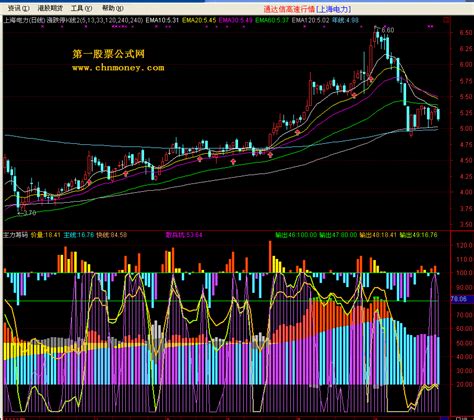Click the EMA120:5.02 label
474x420 pixels.
tap(310, 20)
